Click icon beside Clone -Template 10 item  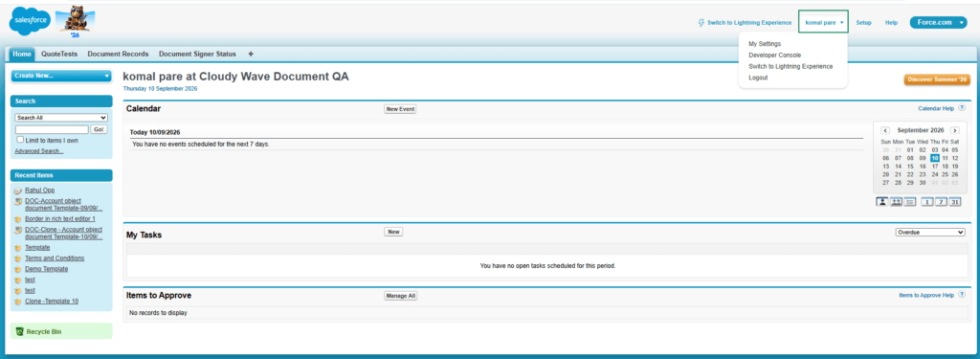point(17,302)
